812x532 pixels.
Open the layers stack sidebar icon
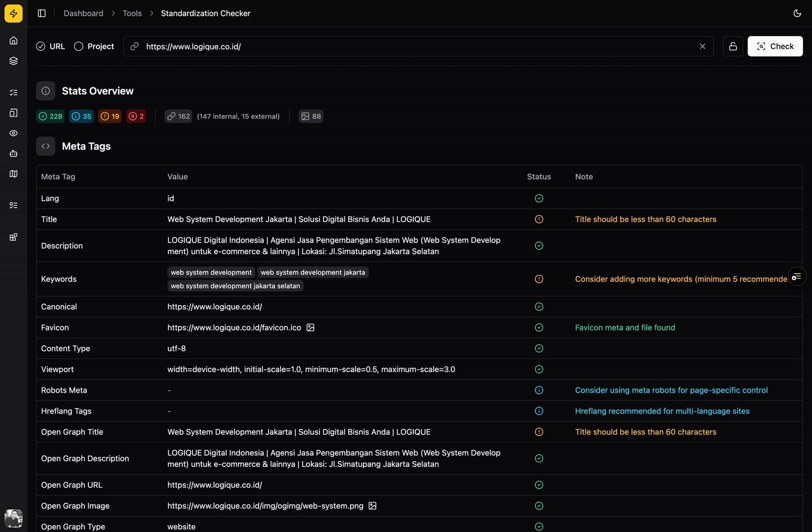[x=13, y=61]
